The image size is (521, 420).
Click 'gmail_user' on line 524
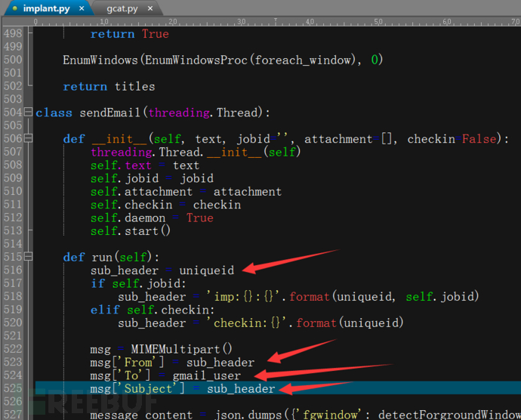(x=207, y=375)
